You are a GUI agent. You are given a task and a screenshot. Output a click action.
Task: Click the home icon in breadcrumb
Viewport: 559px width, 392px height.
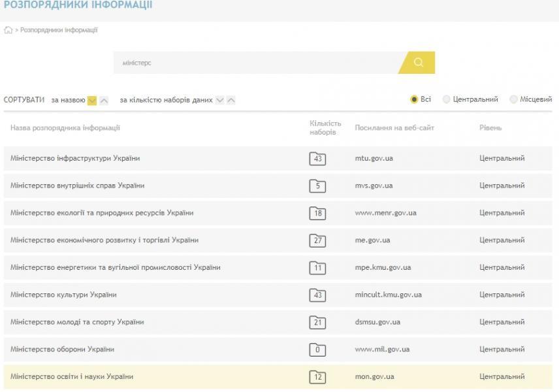pos(8,30)
